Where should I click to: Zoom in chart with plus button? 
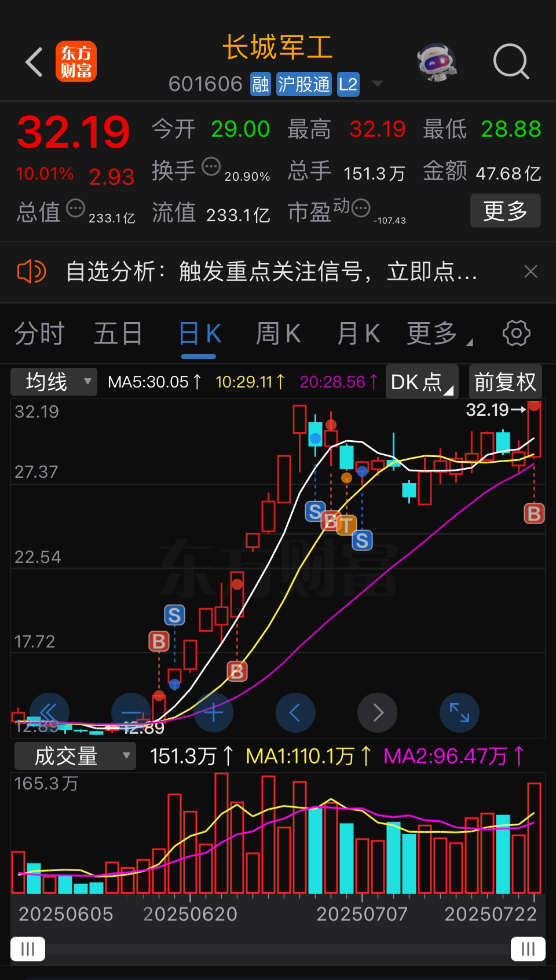click(213, 712)
